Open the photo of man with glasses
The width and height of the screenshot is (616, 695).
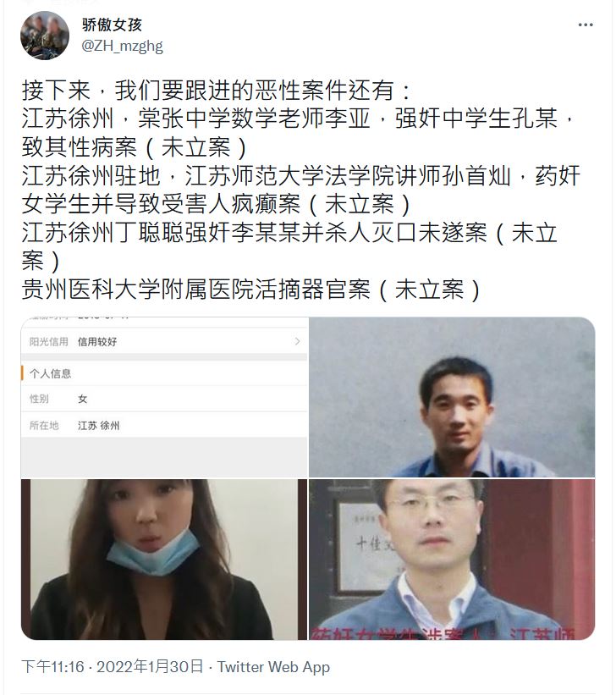point(452,560)
